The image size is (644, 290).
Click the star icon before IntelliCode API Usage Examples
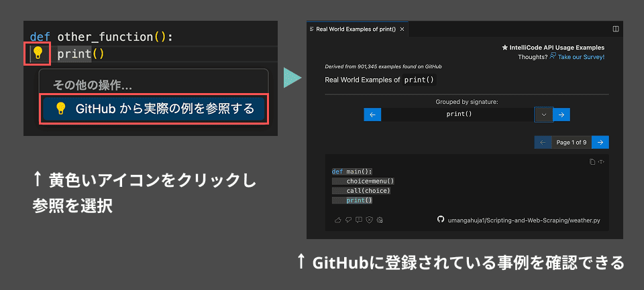(504, 48)
